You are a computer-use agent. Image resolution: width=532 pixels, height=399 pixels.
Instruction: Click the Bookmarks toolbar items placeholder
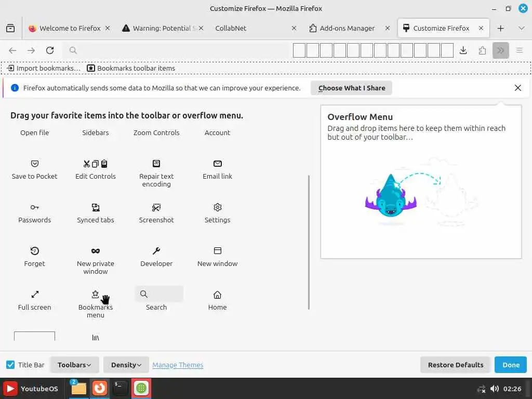pyautogui.click(x=131, y=68)
